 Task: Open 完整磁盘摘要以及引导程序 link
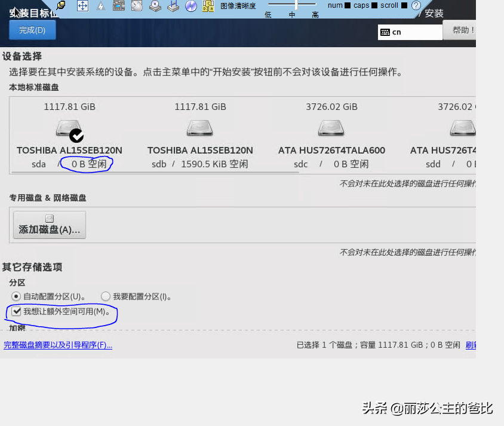coord(57,345)
